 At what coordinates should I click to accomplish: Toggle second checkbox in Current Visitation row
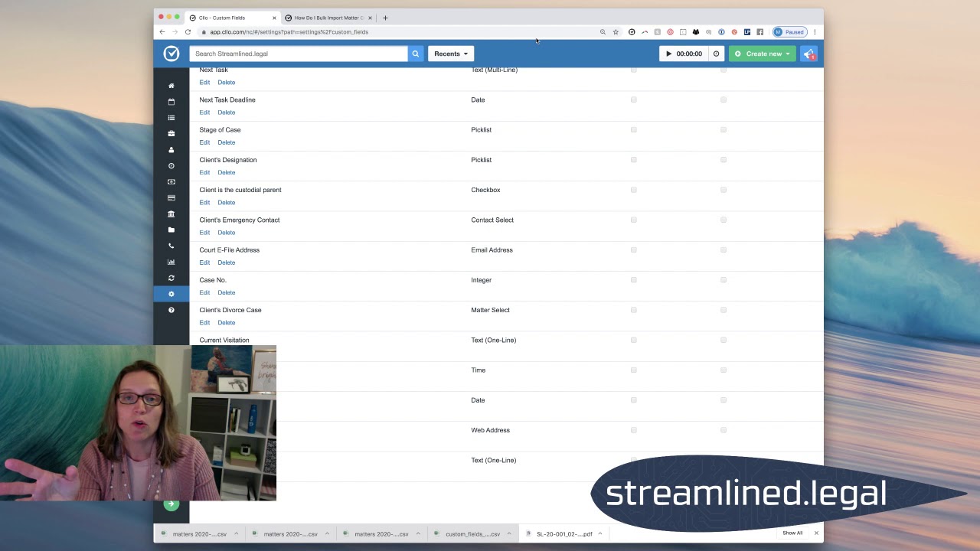coord(724,340)
